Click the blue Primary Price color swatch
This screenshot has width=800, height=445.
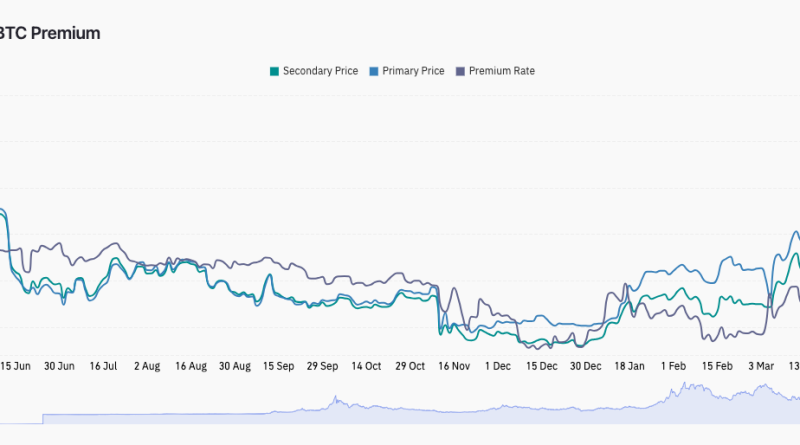374,71
